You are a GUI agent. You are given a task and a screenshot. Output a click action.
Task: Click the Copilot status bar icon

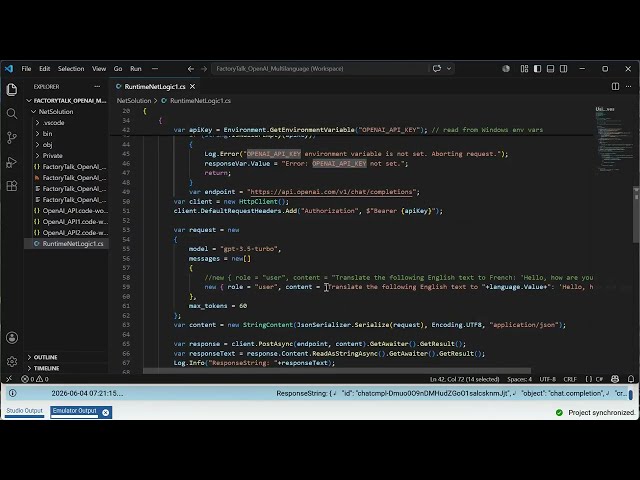point(615,379)
